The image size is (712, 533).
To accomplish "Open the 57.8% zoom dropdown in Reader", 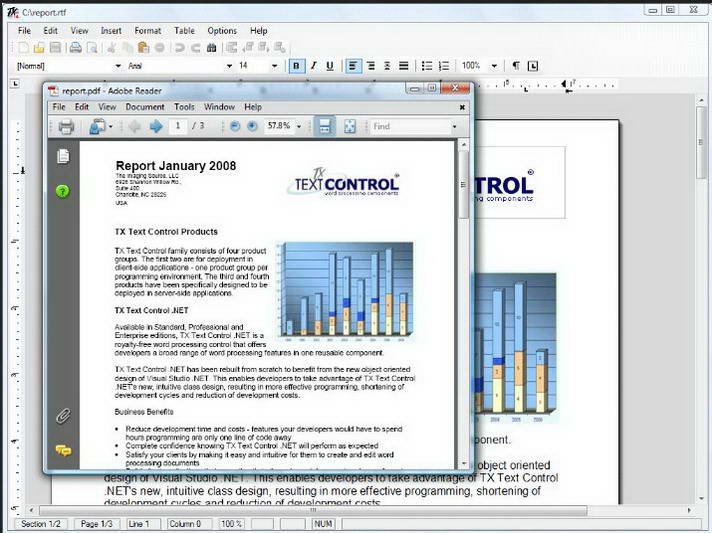I will 299,127.
